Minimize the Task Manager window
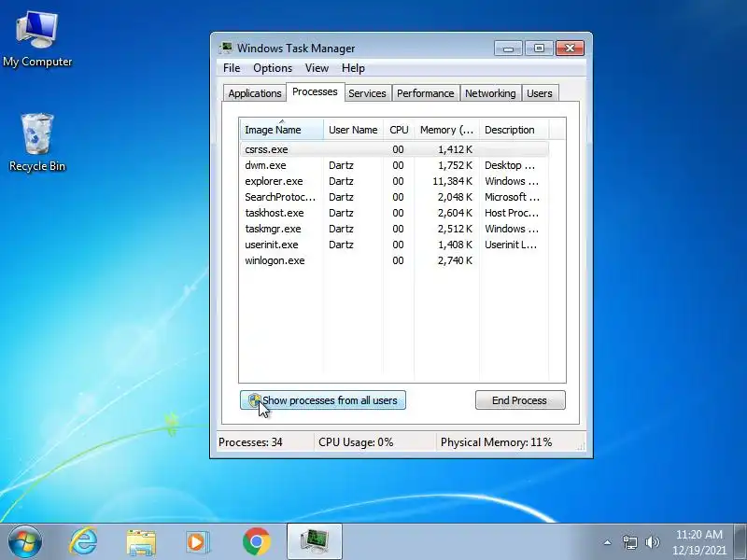The height and width of the screenshot is (560, 747). (x=508, y=49)
